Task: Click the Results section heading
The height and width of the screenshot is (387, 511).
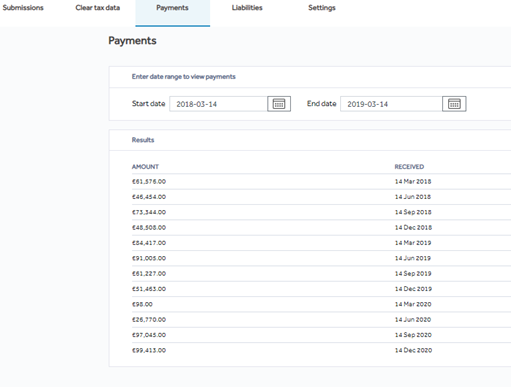Action: click(143, 140)
